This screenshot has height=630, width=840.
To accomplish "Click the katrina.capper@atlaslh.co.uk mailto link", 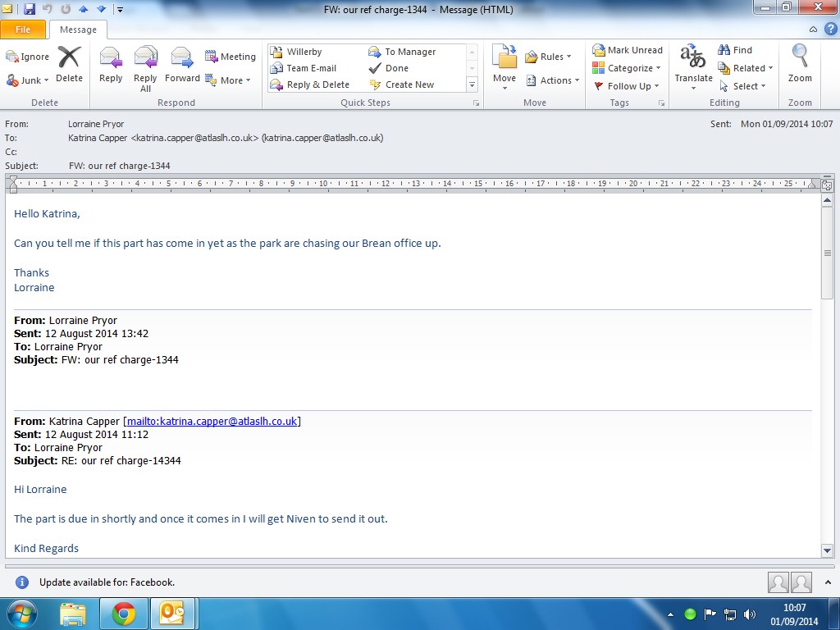I will pos(212,421).
